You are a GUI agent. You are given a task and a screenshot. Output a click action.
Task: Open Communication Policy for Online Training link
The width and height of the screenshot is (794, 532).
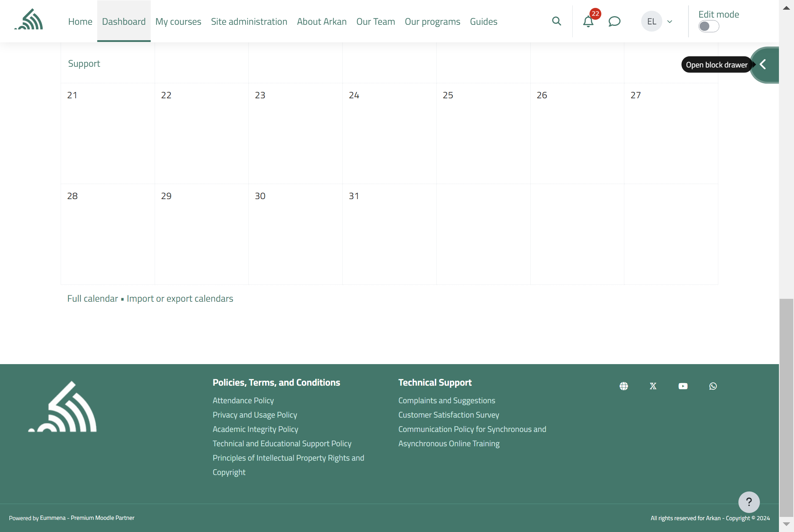(x=472, y=436)
